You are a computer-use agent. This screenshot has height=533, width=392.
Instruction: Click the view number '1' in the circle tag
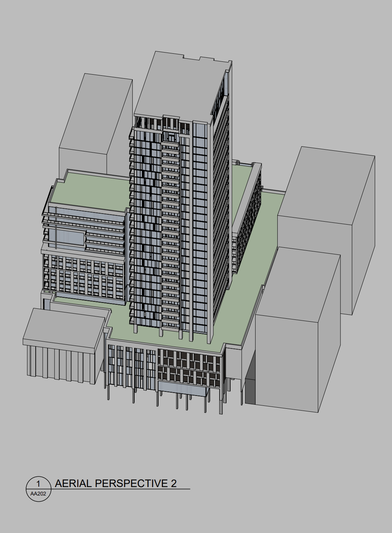coord(38,484)
